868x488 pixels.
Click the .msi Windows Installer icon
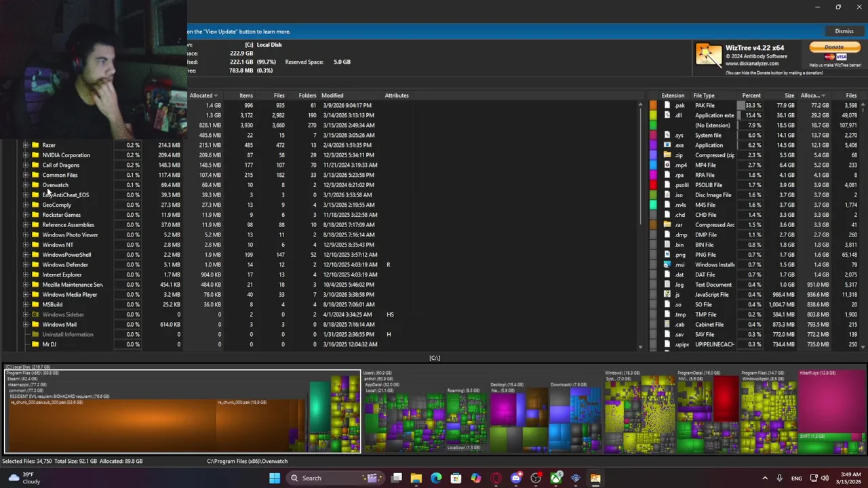click(x=667, y=264)
